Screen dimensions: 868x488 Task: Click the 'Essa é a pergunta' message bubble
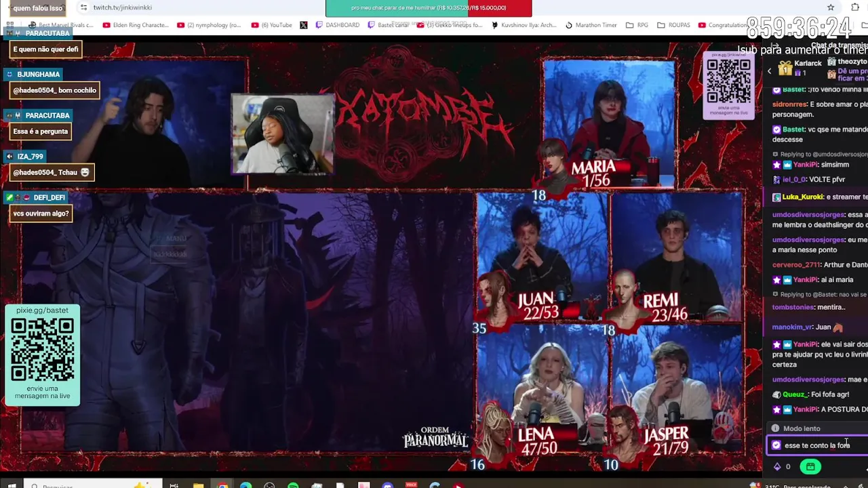(40, 131)
